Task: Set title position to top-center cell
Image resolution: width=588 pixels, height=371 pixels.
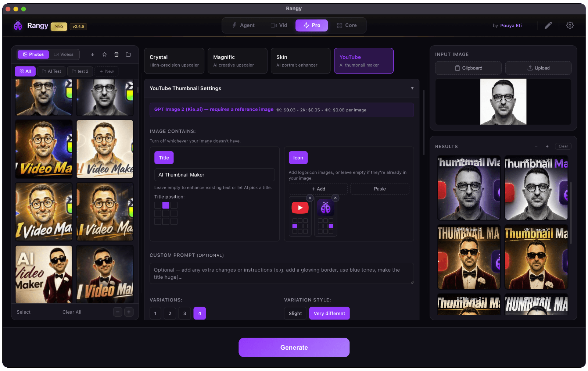Action: point(166,205)
